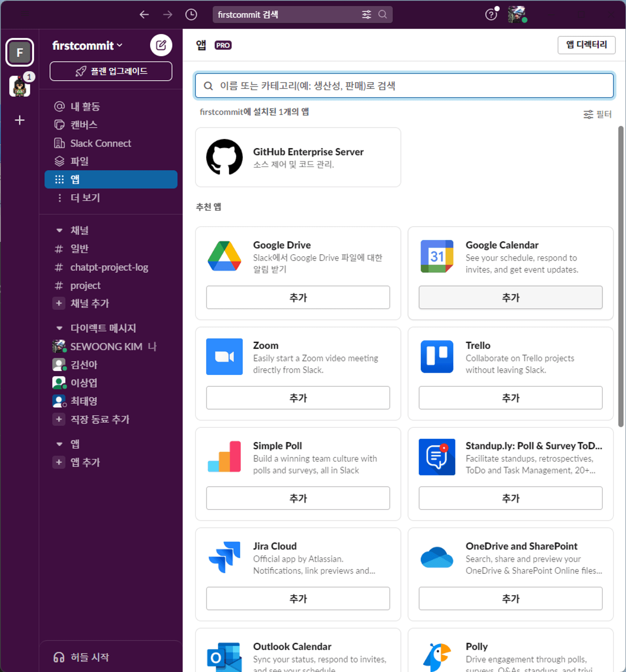Open 내 활동 in sidebar
The image size is (626, 672).
coord(111,106)
